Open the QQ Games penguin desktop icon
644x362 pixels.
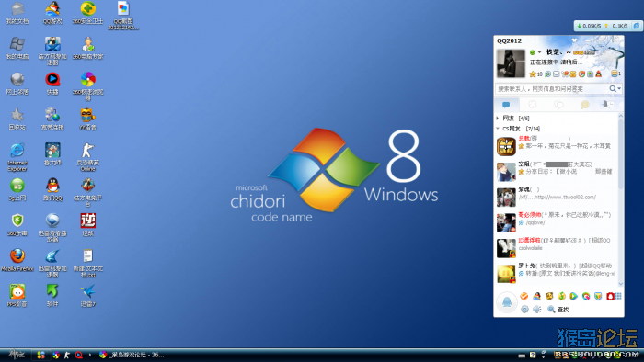coord(52,13)
